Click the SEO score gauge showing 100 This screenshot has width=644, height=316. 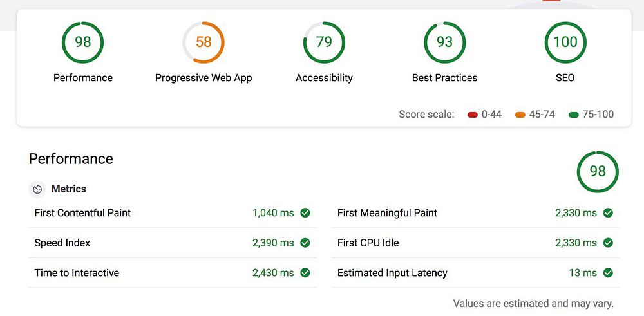coord(565,42)
